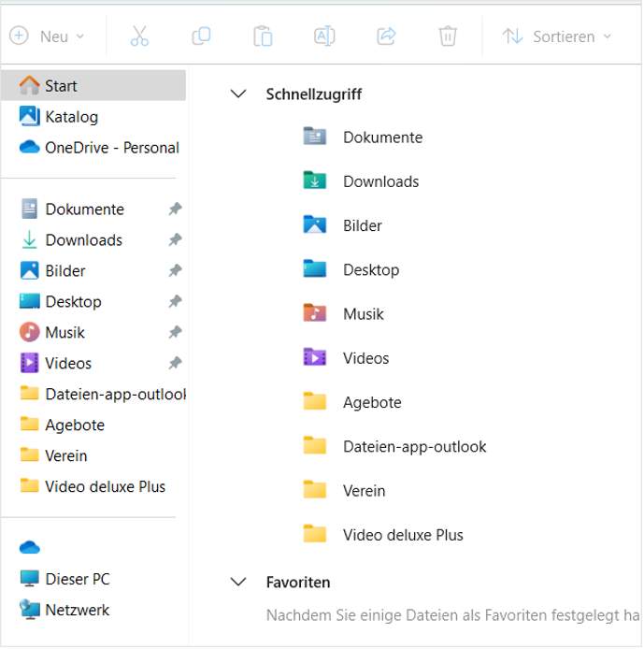
Task: Click the pin icon next to sidebar Bilder
Action: pyautogui.click(x=176, y=270)
